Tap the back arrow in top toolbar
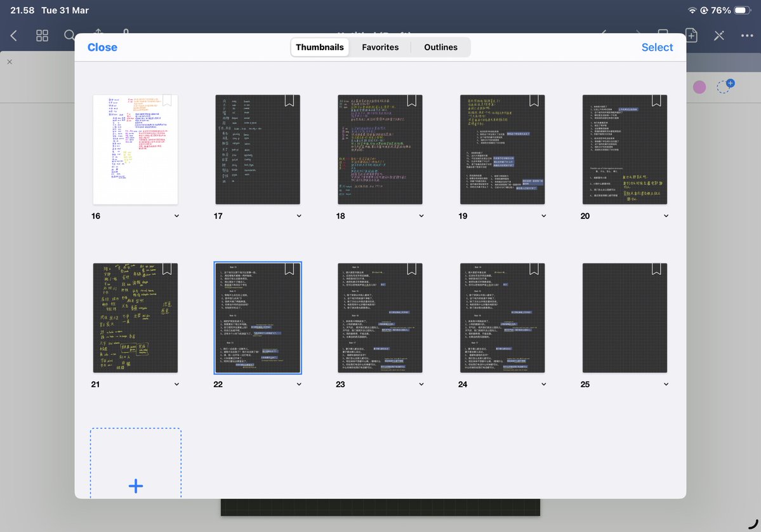This screenshot has width=761, height=532. (13, 36)
